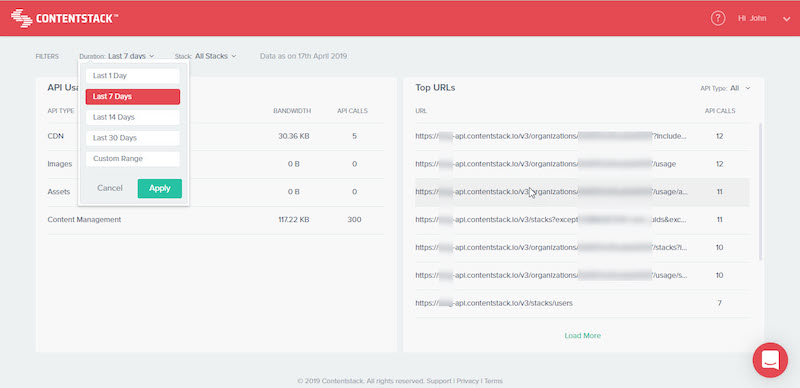
Task: Click the URL row ending with ?include
Action: [x=582, y=136]
